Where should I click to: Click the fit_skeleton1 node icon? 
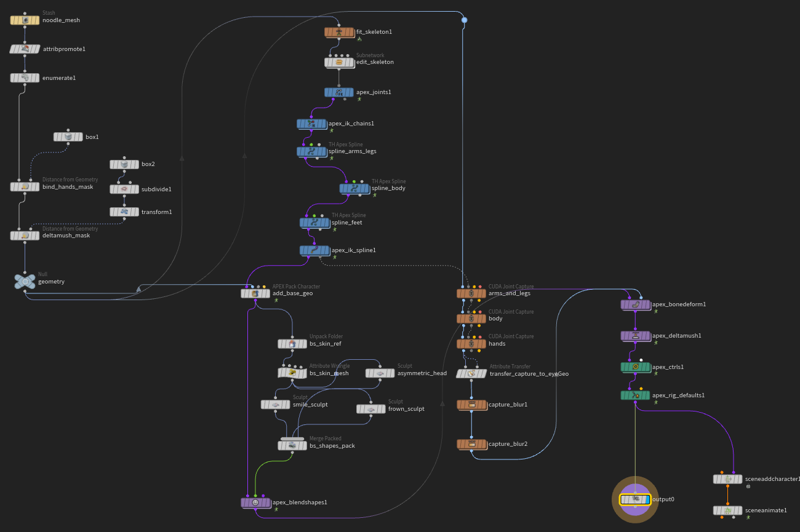(x=339, y=32)
